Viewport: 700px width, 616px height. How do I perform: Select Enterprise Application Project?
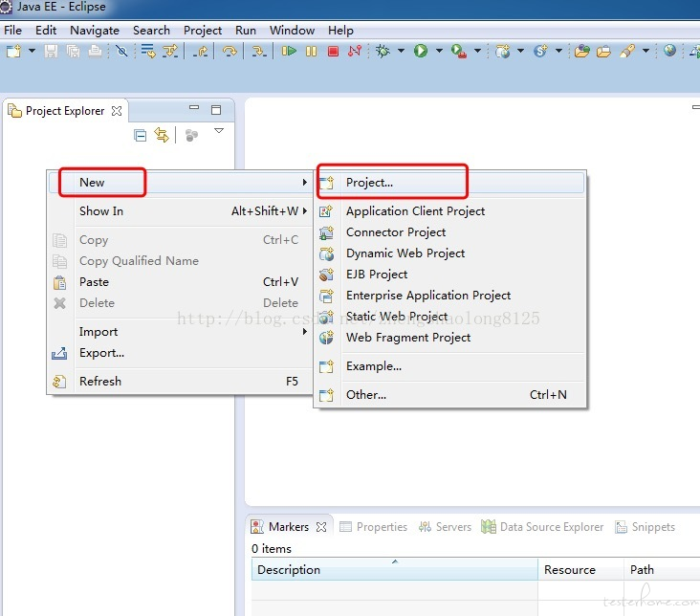pos(450,296)
